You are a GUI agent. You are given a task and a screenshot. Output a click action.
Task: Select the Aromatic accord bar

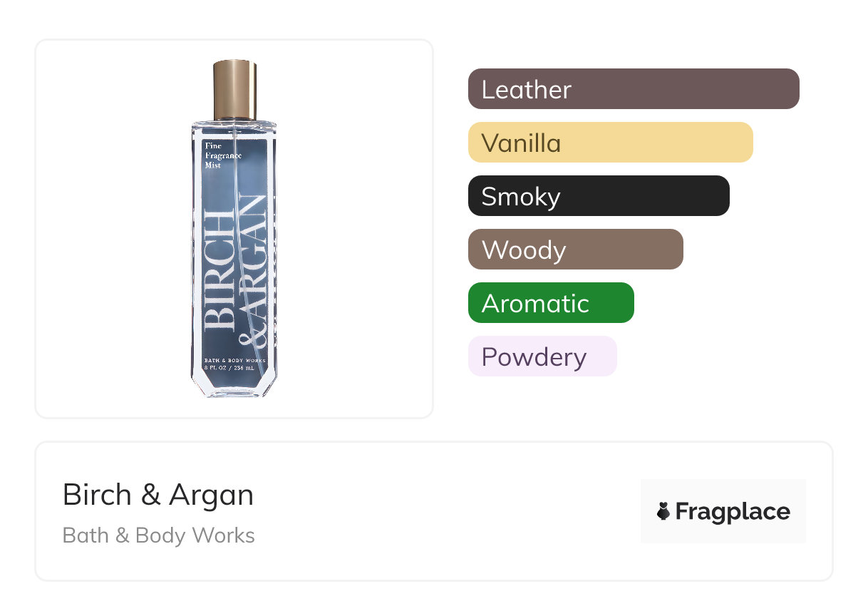[x=551, y=303]
